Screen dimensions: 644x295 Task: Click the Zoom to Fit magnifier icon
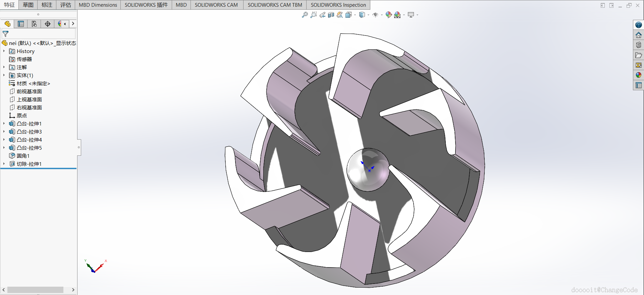click(305, 15)
